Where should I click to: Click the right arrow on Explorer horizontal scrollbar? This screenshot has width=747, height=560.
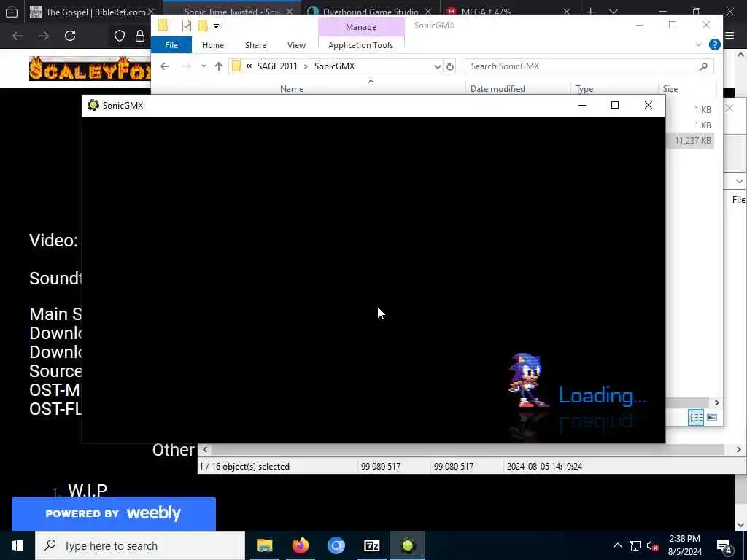[716, 402]
